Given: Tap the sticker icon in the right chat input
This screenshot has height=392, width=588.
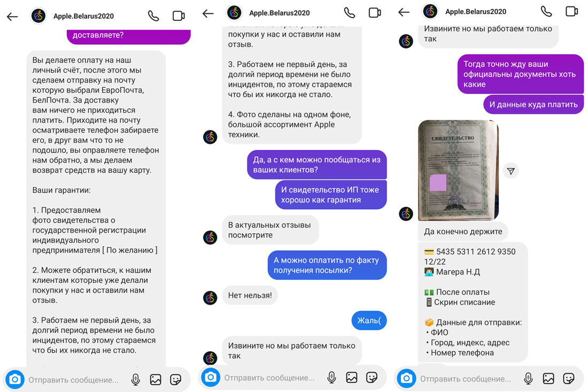Looking at the screenshot, I should (x=569, y=379).
